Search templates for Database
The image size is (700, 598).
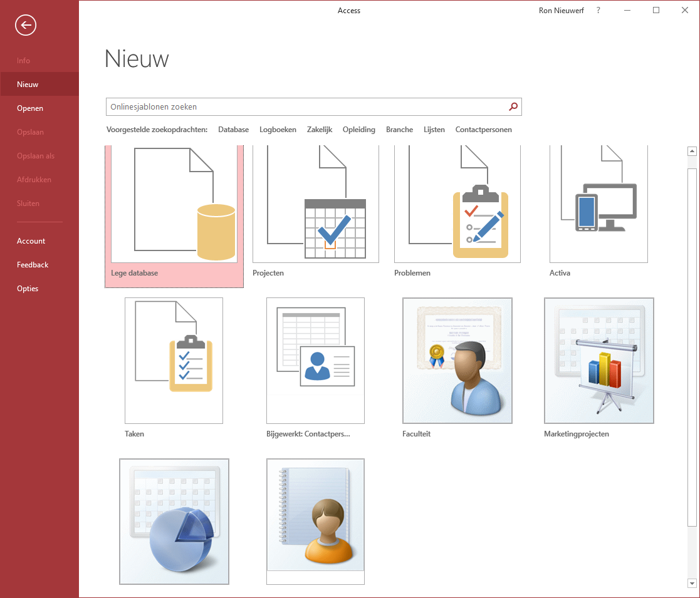click(234, 130)
